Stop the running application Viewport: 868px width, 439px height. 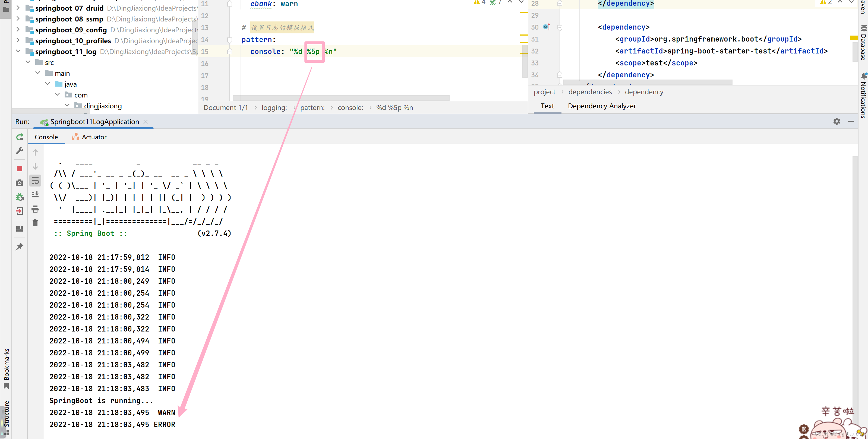[x=19, y=168]
